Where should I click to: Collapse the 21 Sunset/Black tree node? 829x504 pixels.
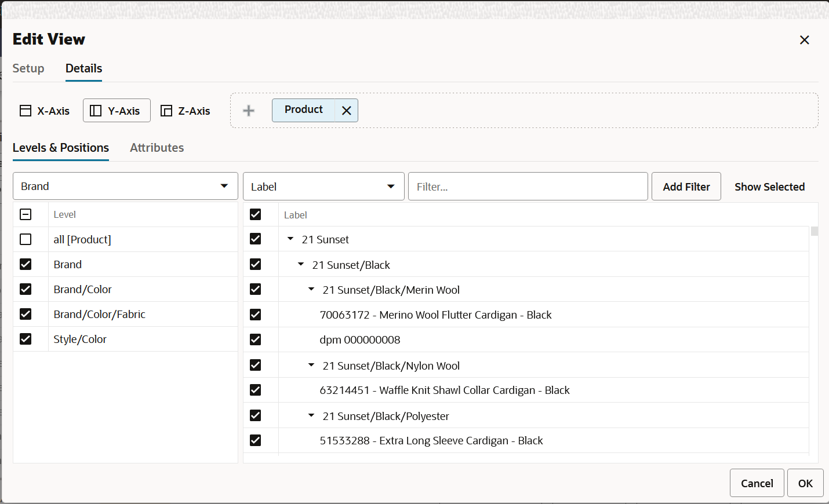tap(301, 264)
